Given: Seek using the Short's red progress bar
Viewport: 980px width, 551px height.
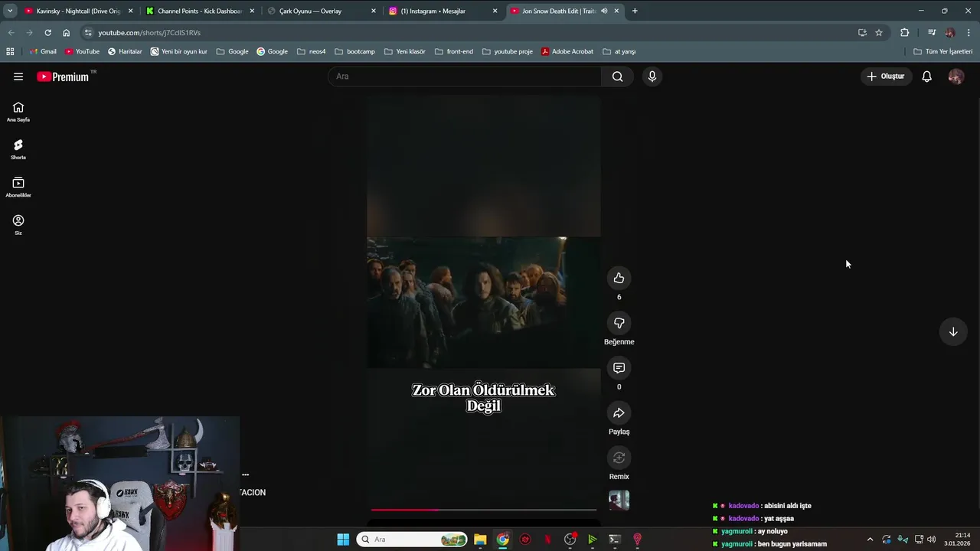Looking at the screenshot, I should tap(484, 509).
